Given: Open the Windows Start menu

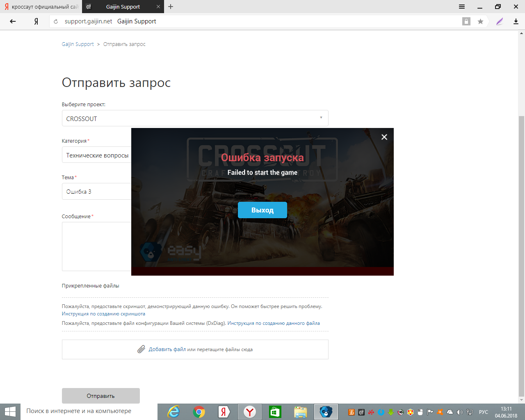Looking at the screenshot, I should [x=10, y=412].
